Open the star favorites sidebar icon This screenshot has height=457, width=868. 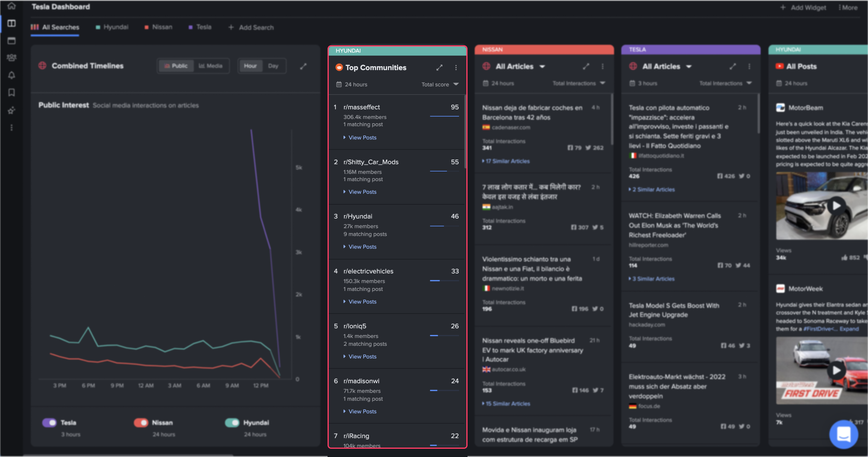point(11,110)
